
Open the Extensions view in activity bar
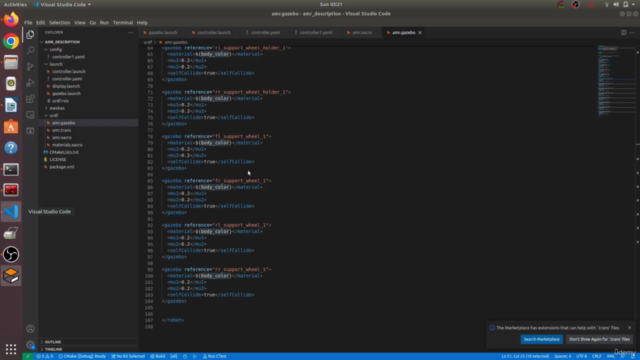point(30,99)
